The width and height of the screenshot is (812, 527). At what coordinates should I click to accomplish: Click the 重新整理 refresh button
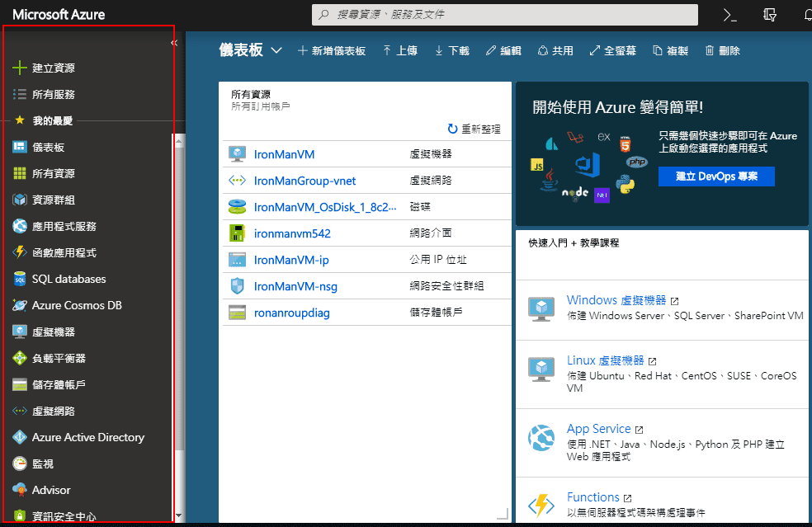tap(474, 129)
